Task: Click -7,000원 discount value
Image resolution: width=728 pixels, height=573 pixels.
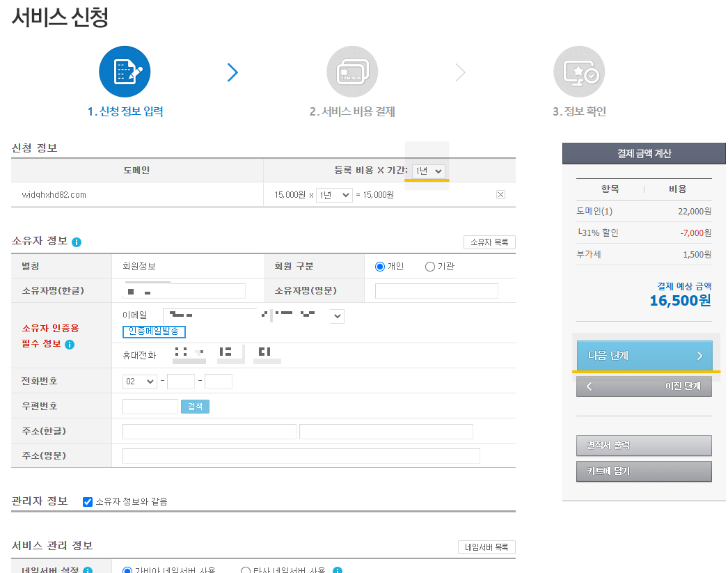Action: (695, 233)
